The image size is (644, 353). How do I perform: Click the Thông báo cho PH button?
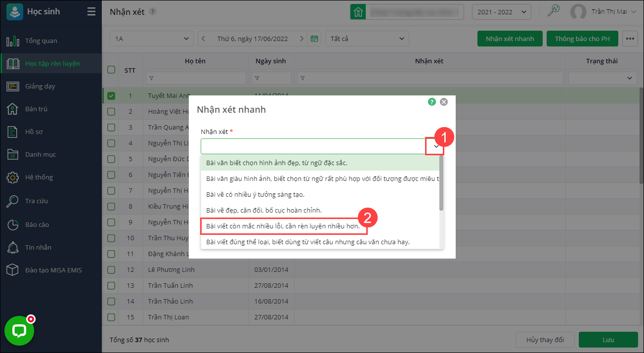point(582,39)
